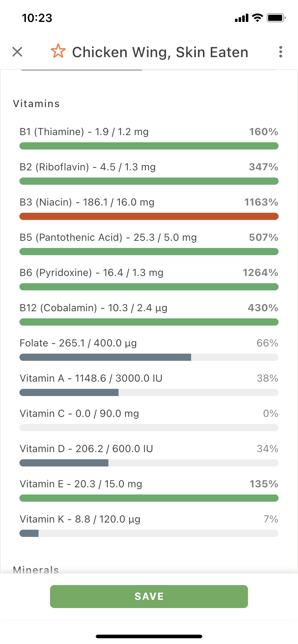Tap the empty Vitamin C progress bar
The height and width of the screenshot is (644, 298).
tap(149, 428)
